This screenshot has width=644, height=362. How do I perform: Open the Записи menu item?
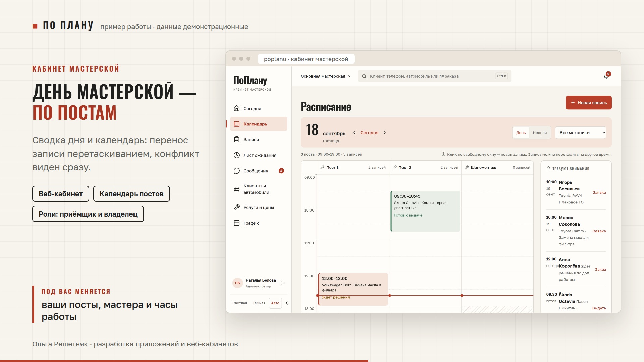pyautogui.click(x=259, y=139)
